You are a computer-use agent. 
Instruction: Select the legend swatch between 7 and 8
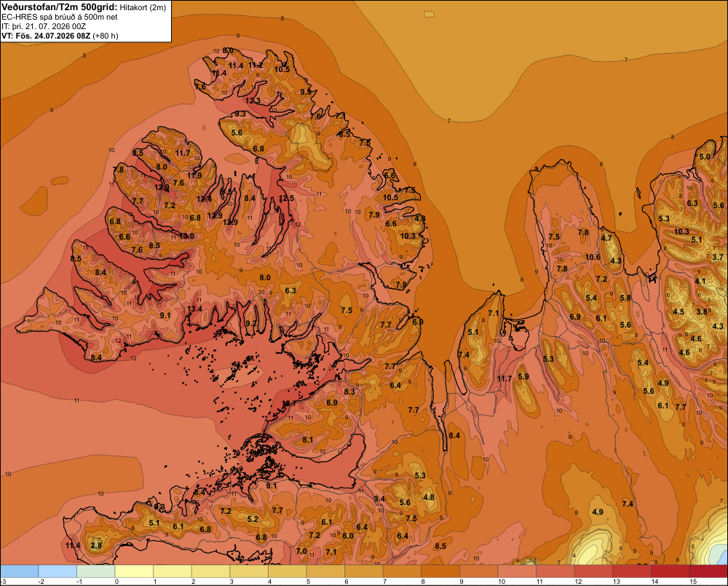click(x=402, y=571)
